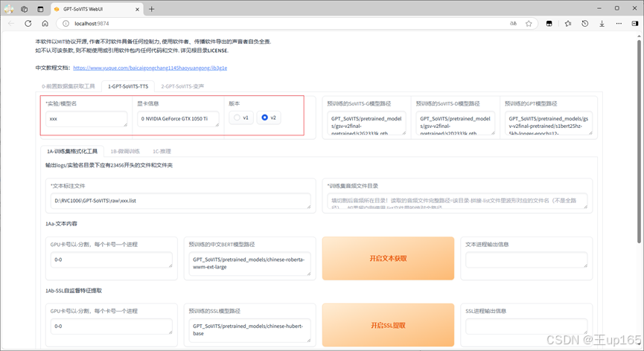Click the 预训练的中文BERT模型路径 field
This screenshot has width=644, height=351.
pyautogui.click(x=249, y=264)
